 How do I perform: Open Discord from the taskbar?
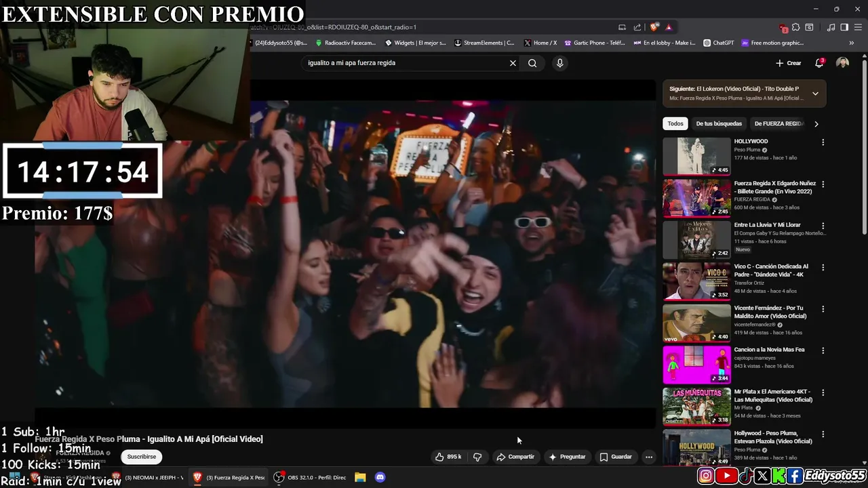pyautogui.click(x=380, y=477)
